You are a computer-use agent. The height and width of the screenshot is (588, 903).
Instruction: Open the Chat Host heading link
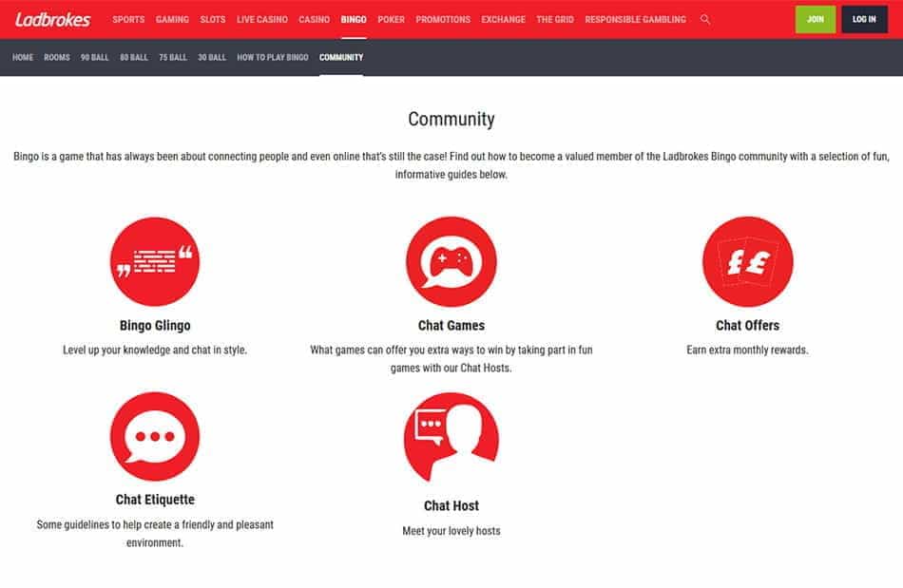[x=451, y=506]
